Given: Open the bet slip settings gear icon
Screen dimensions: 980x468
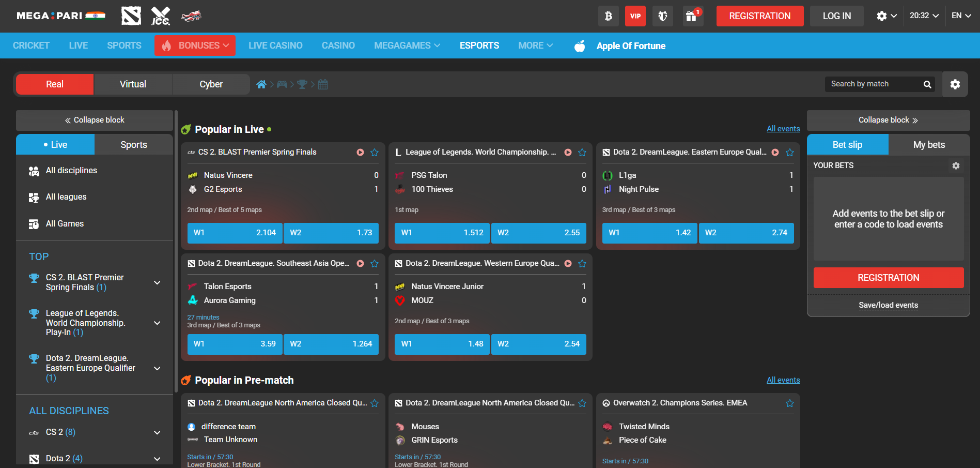Looking at the screenshot, I should (x=956, y=165).
